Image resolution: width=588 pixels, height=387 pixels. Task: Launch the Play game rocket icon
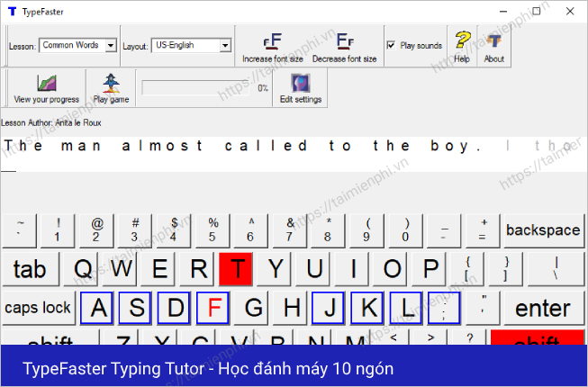tap(111, 83)
